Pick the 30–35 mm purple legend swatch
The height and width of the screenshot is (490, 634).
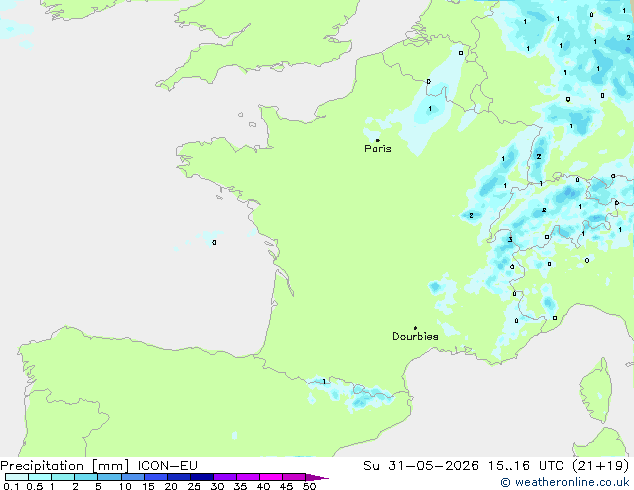click(x=224, y=477)
